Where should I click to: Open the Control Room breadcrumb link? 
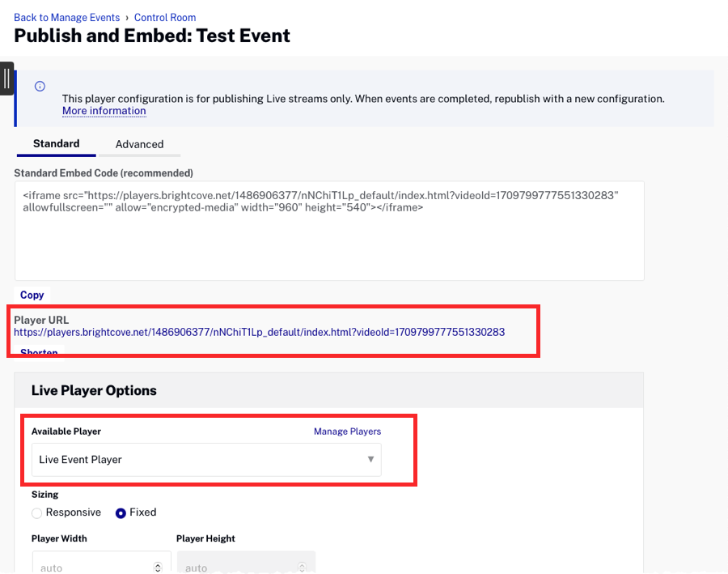click(x=165, y=17)
